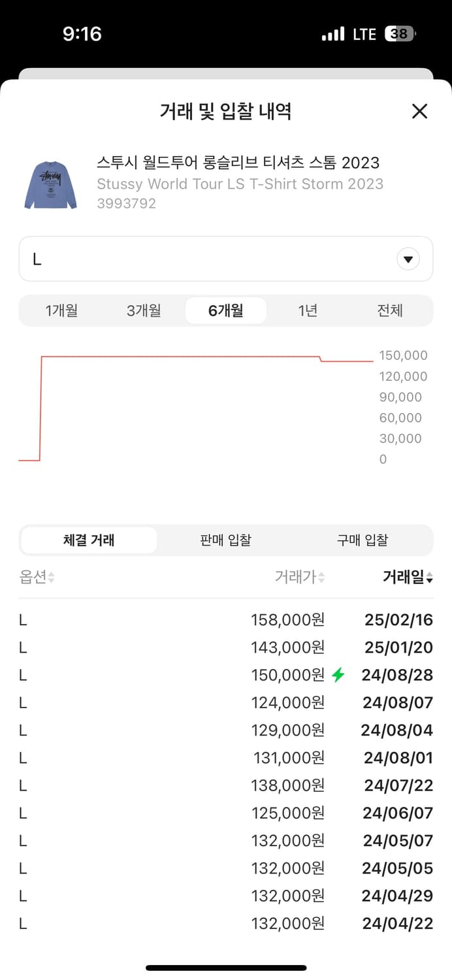Click the battery indicator in status bar
Screen dimensions: 452x980
coord(400,33)
